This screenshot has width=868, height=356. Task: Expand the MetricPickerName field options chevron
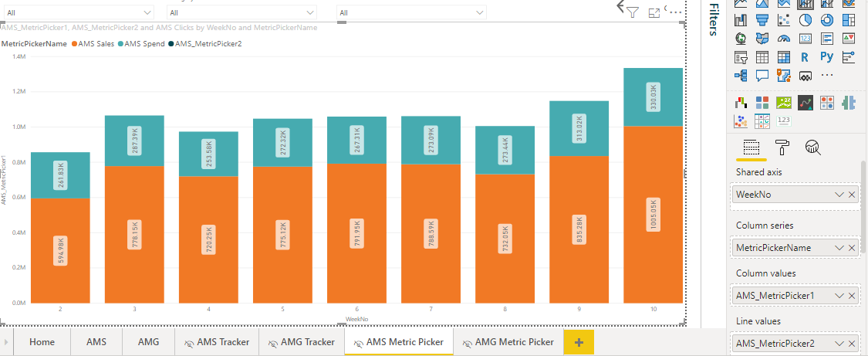(x=839, y=247)
